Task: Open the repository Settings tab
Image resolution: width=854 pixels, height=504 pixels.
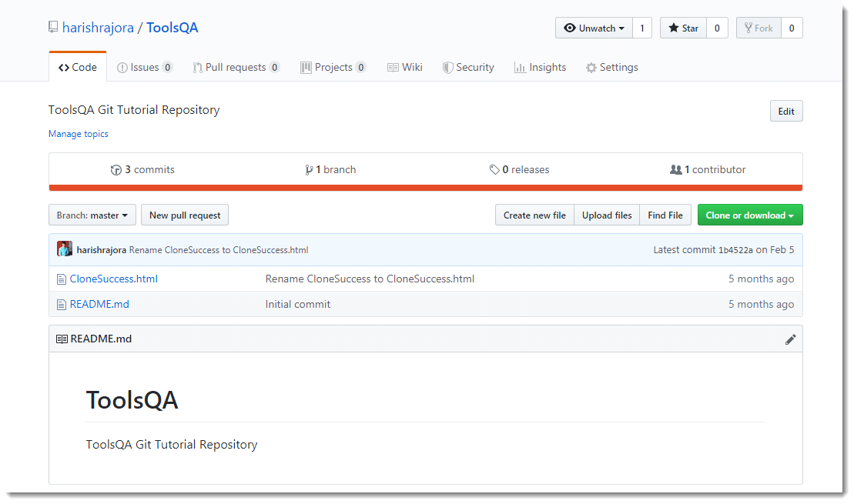Action: click(612, 68)
